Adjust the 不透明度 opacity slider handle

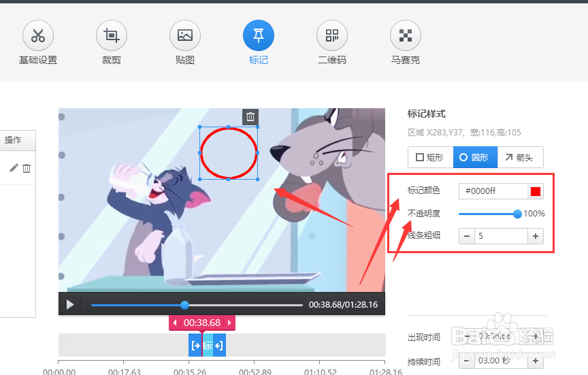pyautogui.click(x=517, y=214)
